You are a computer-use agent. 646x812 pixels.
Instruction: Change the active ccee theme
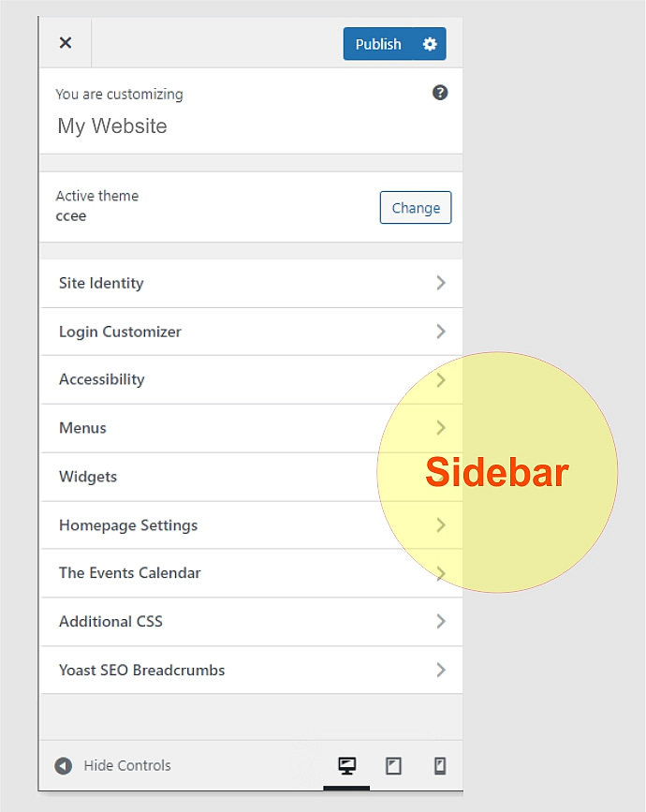click(415, 208)
